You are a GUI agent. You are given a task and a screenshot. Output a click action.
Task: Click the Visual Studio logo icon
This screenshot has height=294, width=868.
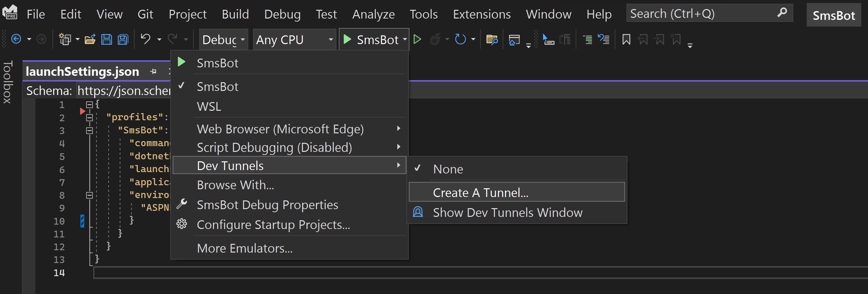click(x=10, y=11)
